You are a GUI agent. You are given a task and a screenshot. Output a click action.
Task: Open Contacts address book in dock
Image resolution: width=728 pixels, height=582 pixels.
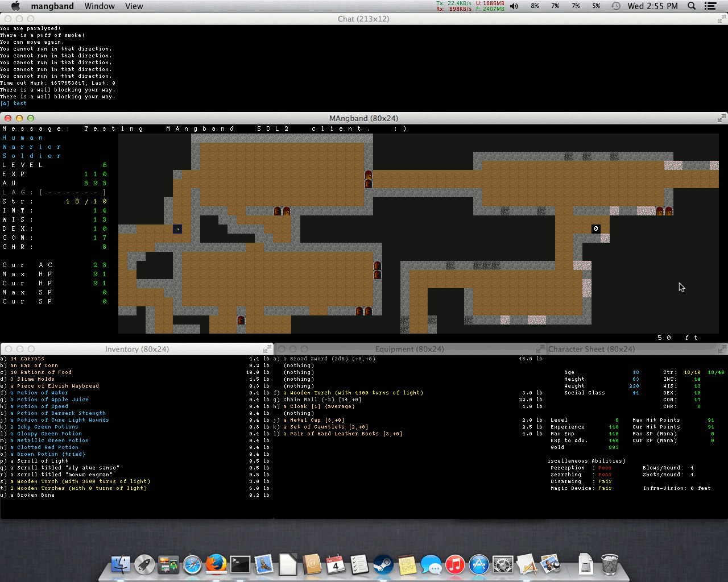[312, 564]
